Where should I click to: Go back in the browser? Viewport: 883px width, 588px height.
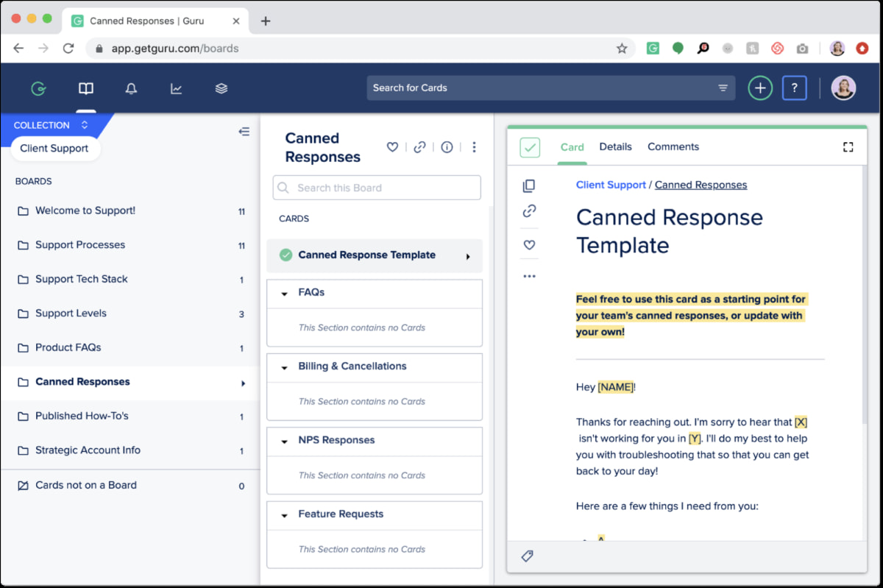[18, 49]
